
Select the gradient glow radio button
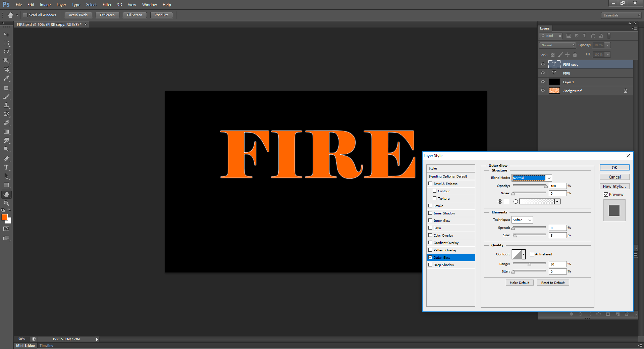516,202
